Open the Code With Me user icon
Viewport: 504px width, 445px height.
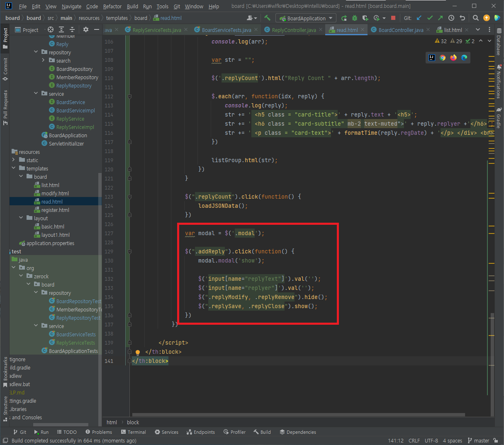pyautogui.click(x=251, y=18)
